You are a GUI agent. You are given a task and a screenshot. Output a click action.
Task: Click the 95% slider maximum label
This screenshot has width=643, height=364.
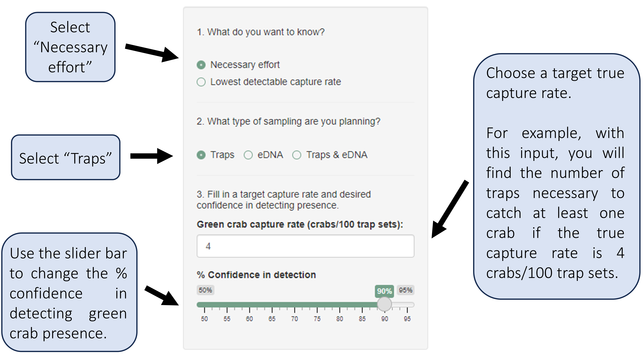coord(406,290)
